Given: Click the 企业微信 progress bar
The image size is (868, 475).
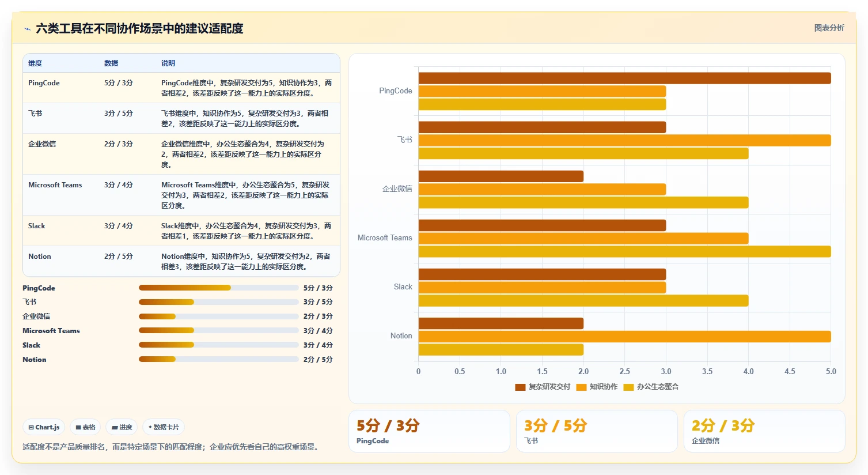Looking at the screenshot, I should click(219, 316).
